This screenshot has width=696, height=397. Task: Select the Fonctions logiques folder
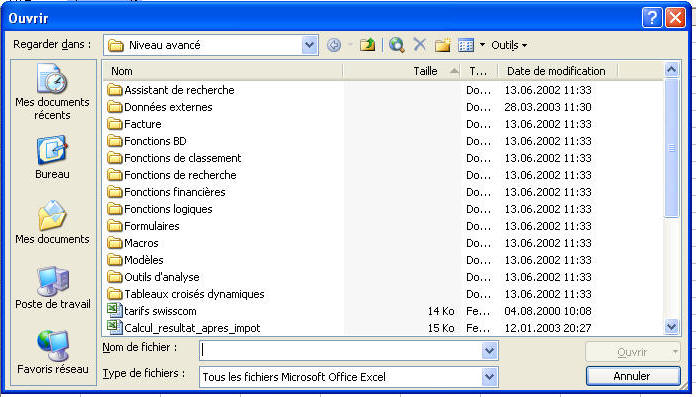(160, 209)
